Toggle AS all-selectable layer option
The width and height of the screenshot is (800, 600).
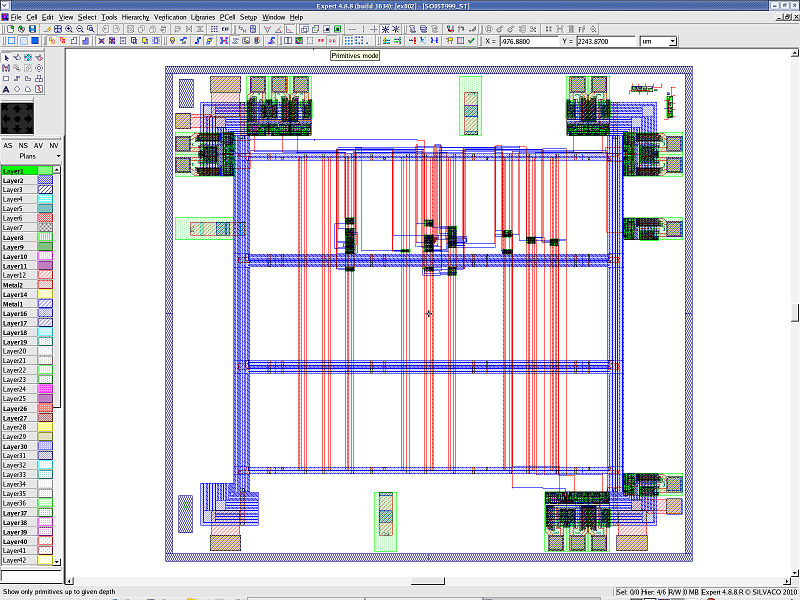(8, 146)
